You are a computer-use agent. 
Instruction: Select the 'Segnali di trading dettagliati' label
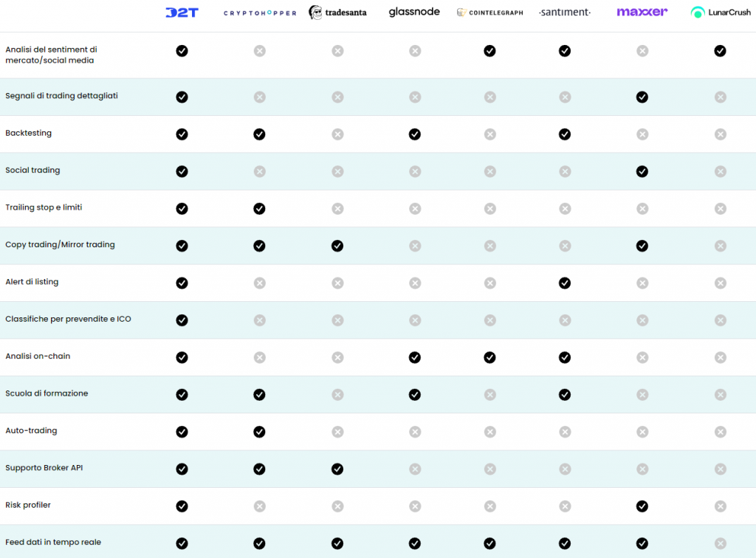(62, 96)
